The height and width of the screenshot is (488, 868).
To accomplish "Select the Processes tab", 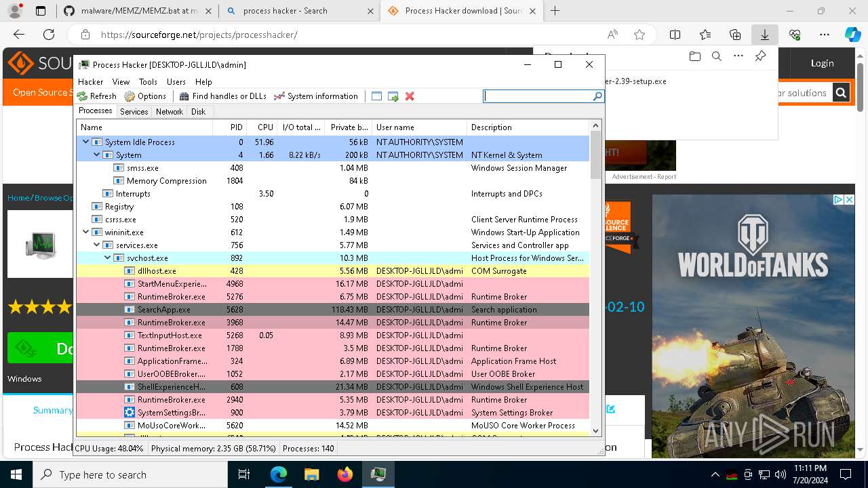I will click(x=96, y=111).
